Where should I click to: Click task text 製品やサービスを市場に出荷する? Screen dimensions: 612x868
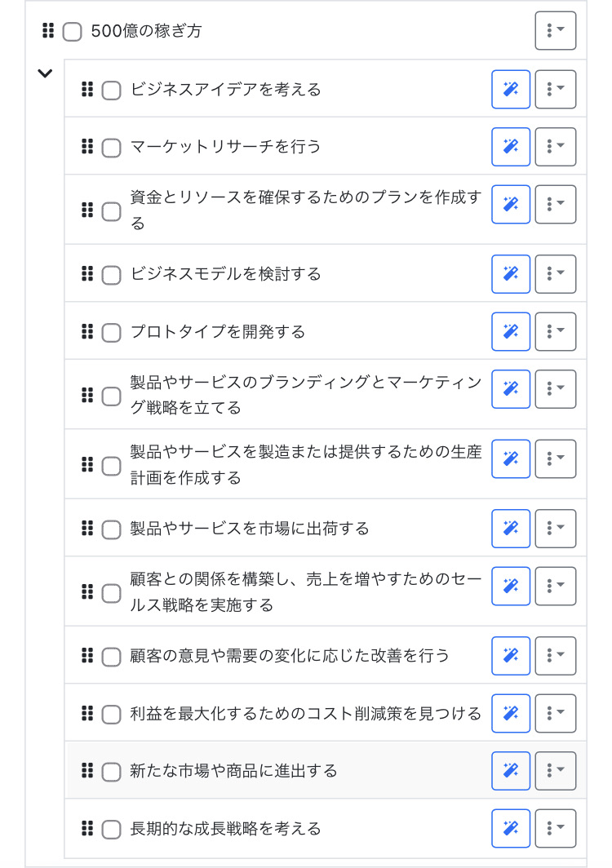click(250, 529)
